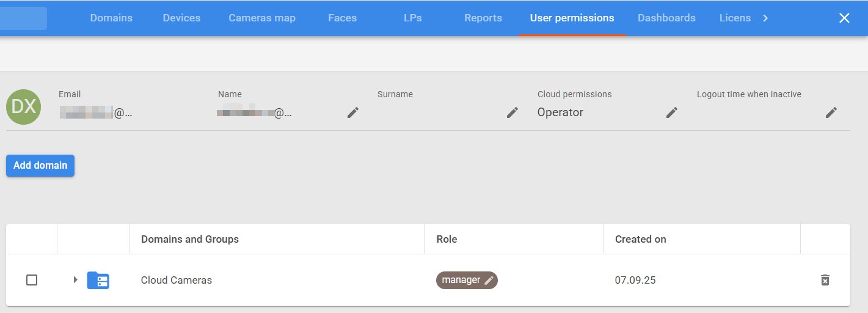Click the manager role chip
This screenshot has height=313, width=868.
(461, 280)
